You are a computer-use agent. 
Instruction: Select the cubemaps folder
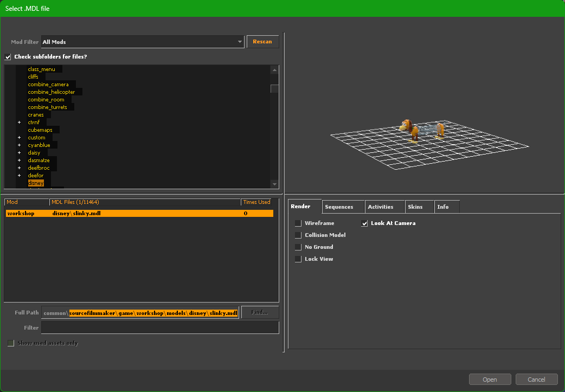[x=40, y=130]
